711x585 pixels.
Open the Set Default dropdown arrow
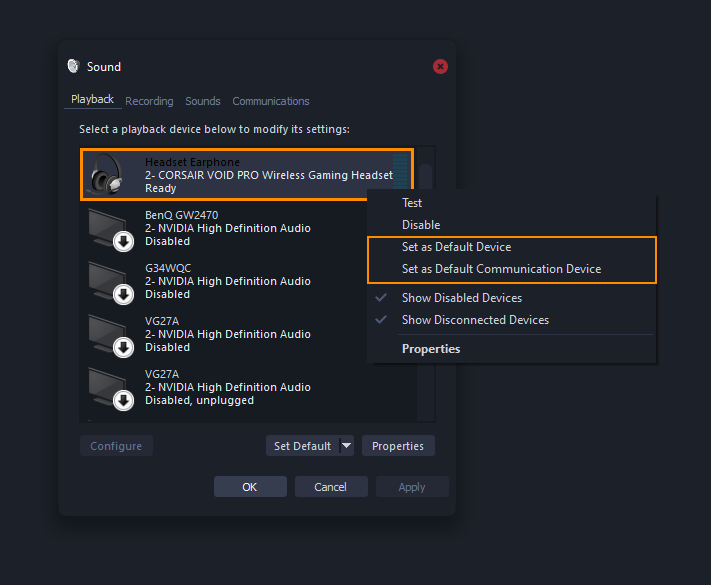point(346,446)
